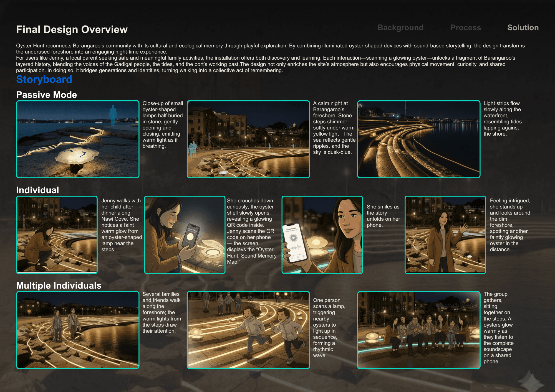Click caption 'One person scans a lamp'
This screenshot has width=555, height=392.
pos(329,328)
